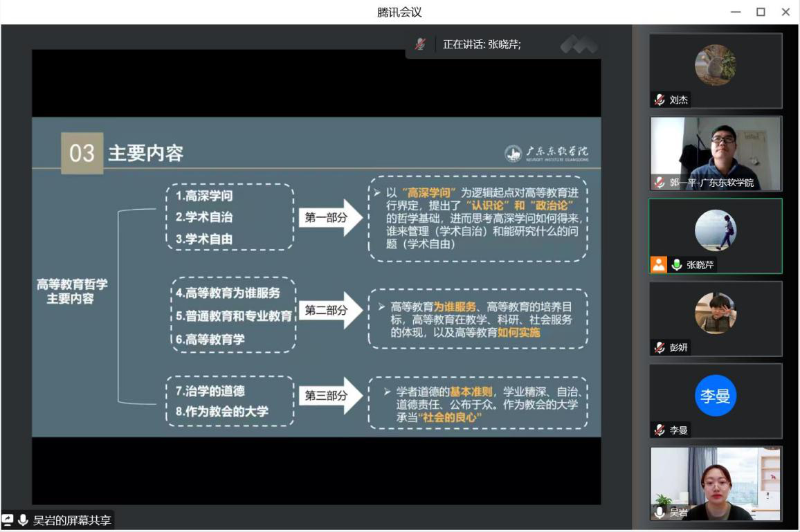
Task: Mute 张晓芹's active green microphone
Action: click(676, 263)
